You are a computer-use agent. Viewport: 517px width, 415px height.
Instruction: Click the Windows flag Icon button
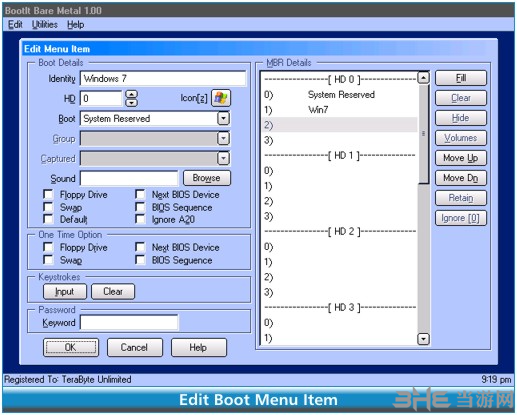[x=221, y=98]
